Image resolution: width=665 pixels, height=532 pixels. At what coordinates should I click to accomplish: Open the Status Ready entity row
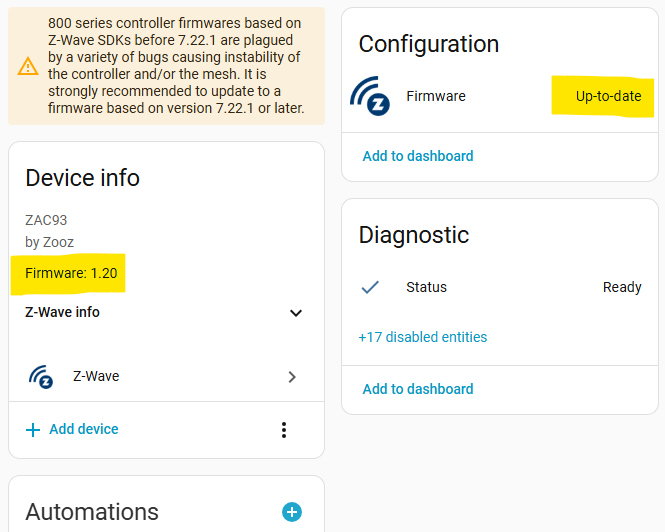(427, 287)
